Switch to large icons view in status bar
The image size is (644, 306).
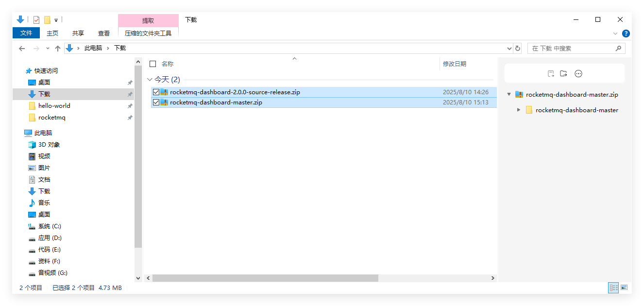pos(625,288)
